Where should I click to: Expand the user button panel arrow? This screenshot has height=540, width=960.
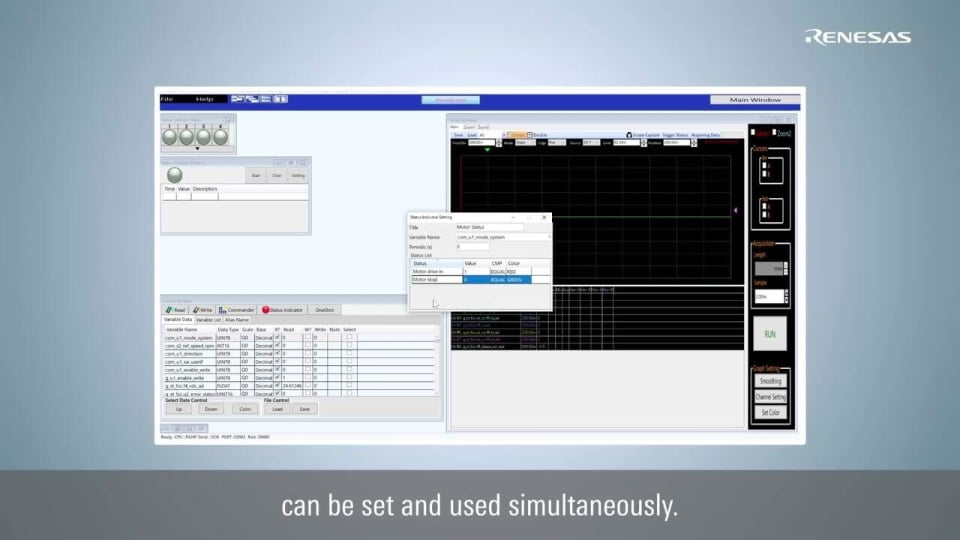coord(197,148)
